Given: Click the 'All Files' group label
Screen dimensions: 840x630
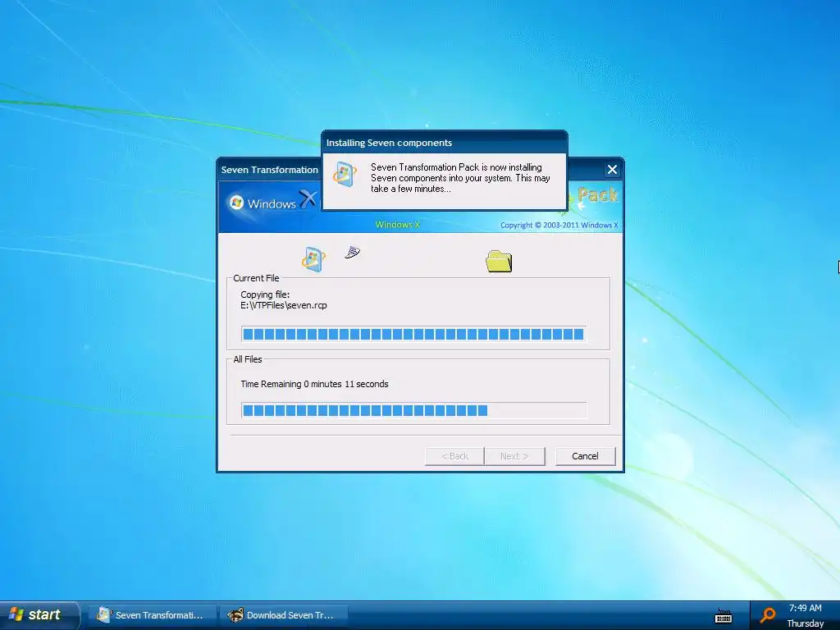Looking at the screenshot, I should (x=248, y=359).
